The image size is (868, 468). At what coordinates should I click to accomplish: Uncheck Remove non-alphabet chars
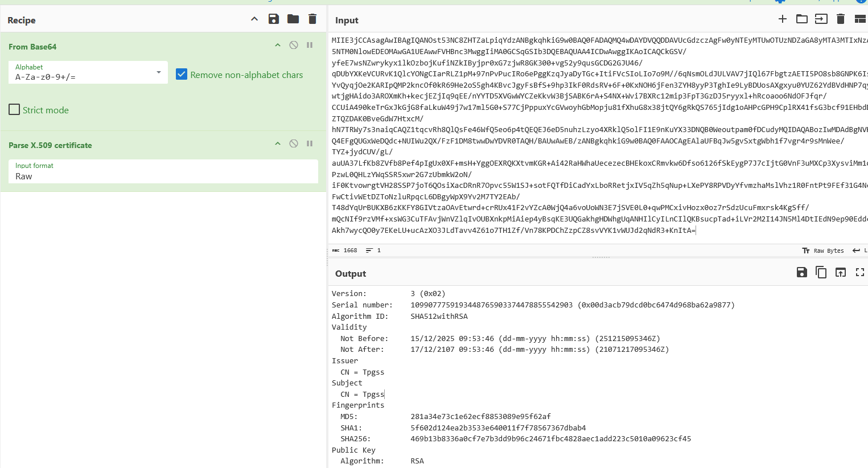pos(182,75)
